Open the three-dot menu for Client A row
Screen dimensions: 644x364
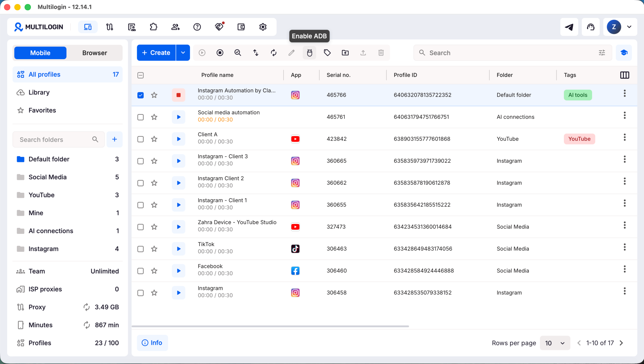[625, 137]
